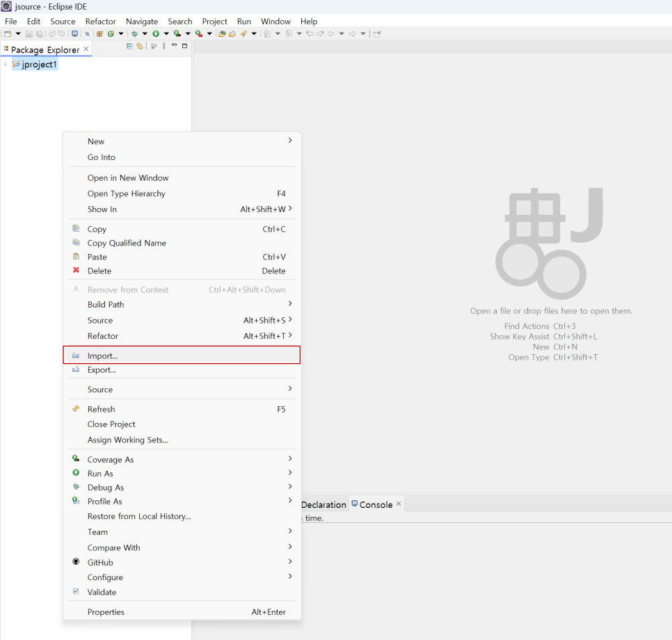Open the Refactor menu in menu bar
The width and height of the screenshot is (672, 640).
(x=100, y=22)
